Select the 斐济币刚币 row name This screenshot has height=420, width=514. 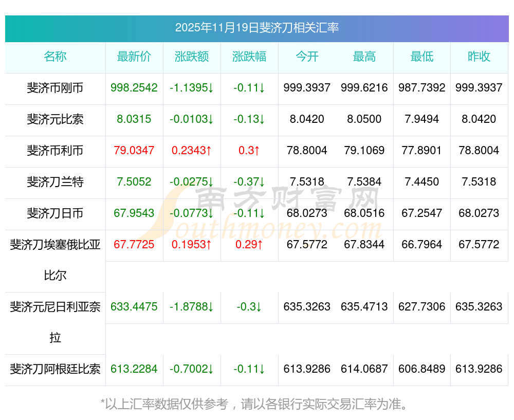click(55, 88)
